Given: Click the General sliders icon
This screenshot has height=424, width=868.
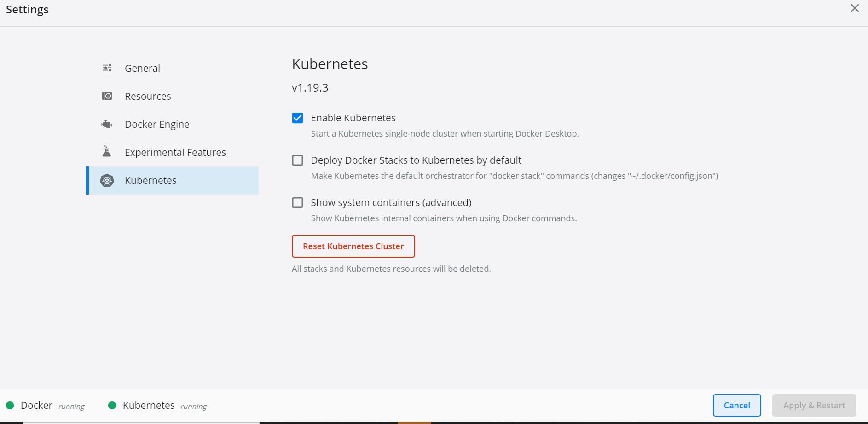Looking at the screenshot, I should click(x=107, y=68).
